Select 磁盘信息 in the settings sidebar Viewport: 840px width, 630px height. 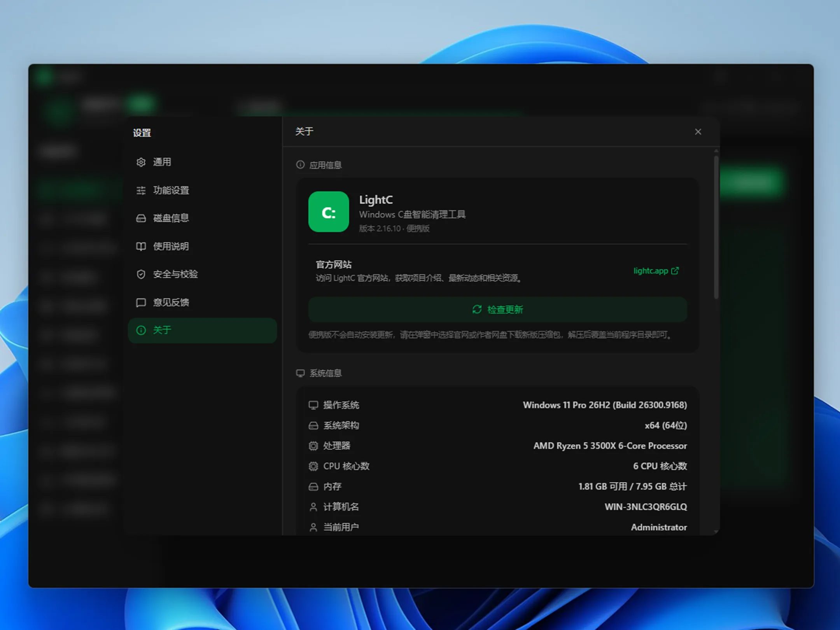click(202, 218)
